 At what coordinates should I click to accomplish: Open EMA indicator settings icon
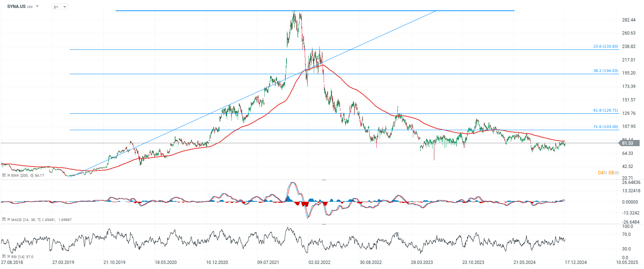point(4,175)
